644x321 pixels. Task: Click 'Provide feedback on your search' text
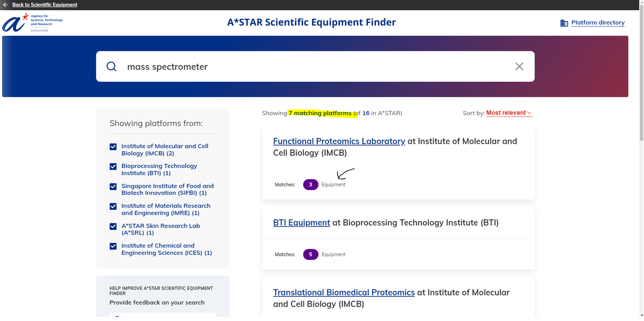point(157,302)
